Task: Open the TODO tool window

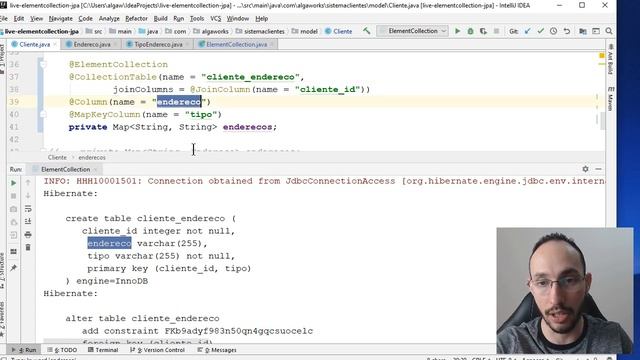Action: click(x=62, y=350)
